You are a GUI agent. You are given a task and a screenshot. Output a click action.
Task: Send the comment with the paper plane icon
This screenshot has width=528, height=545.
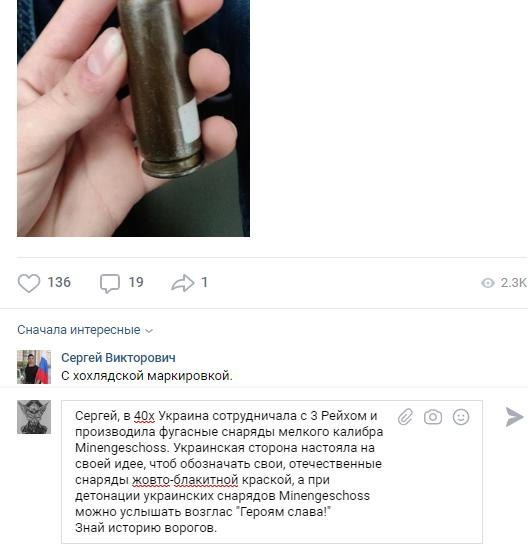click(514, 417)
